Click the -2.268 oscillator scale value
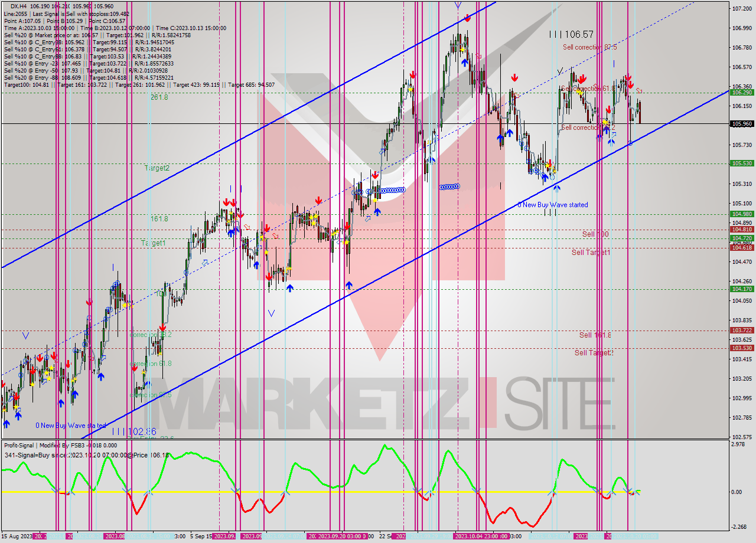The width and height of the screenshot is (756, 543). click(740, 528)
